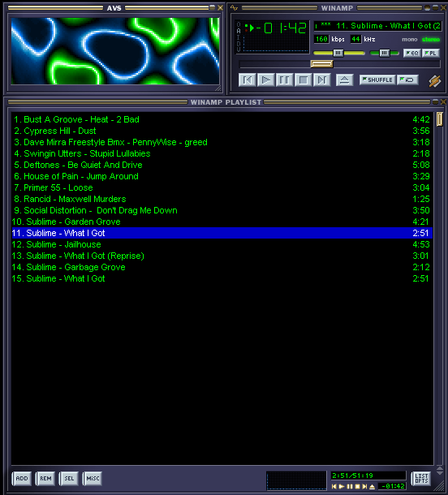Open the Winamp main menu icon in the title bar

[234, 7]
